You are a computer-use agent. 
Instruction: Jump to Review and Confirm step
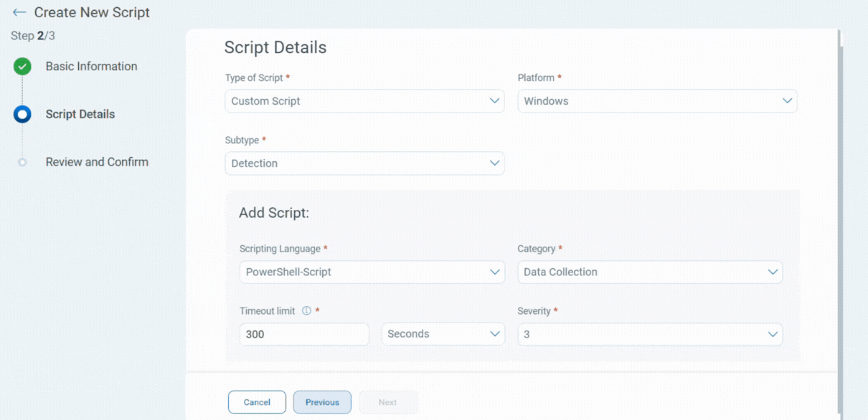[x=97, y=163]
